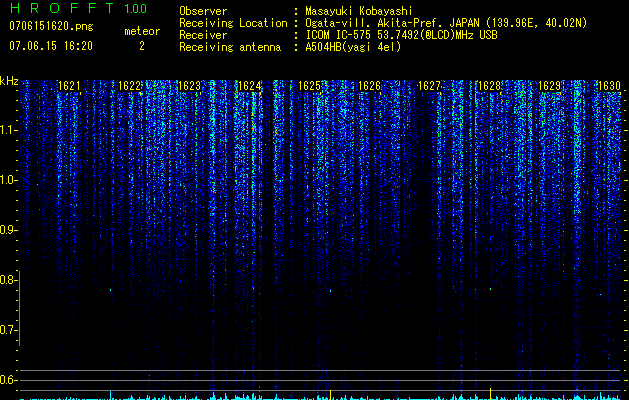
Task: Select observer name Masayuki Kobayashi
Action: 359,11
